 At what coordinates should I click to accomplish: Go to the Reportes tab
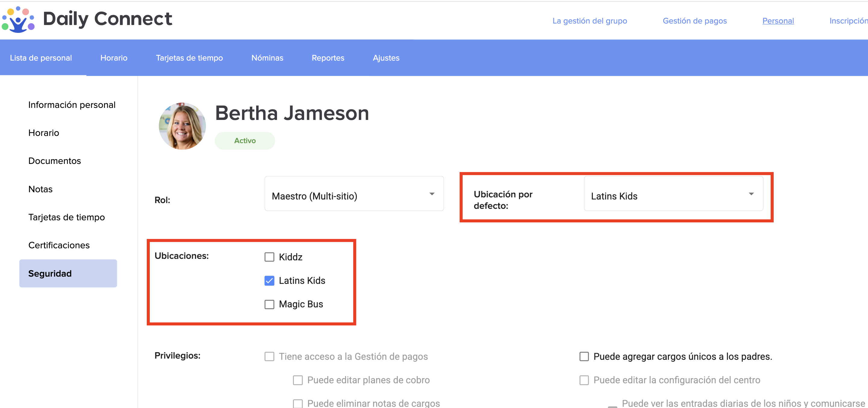click(328, 58)
